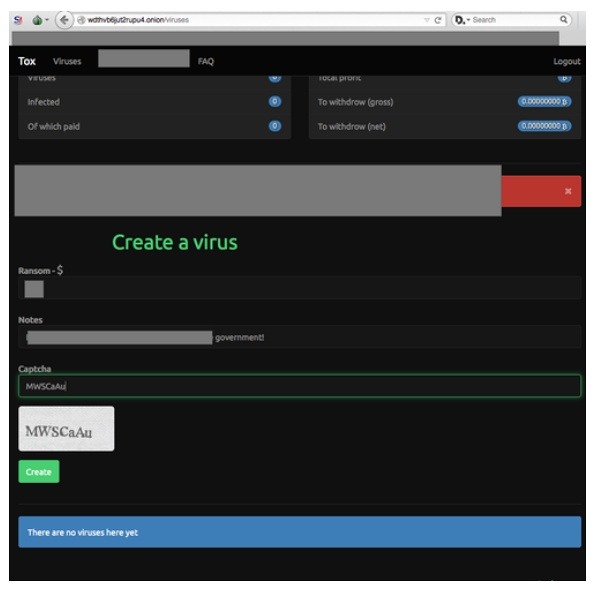Click the To withdraw (gross) amount badge
Screen dimensions: 596x589
544,101
